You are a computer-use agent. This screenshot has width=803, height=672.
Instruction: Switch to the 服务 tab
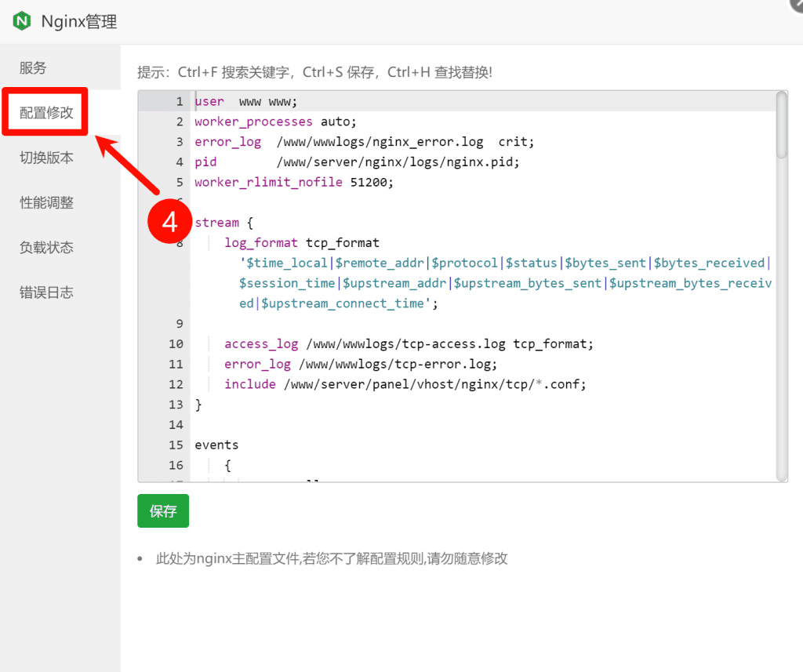33,68
